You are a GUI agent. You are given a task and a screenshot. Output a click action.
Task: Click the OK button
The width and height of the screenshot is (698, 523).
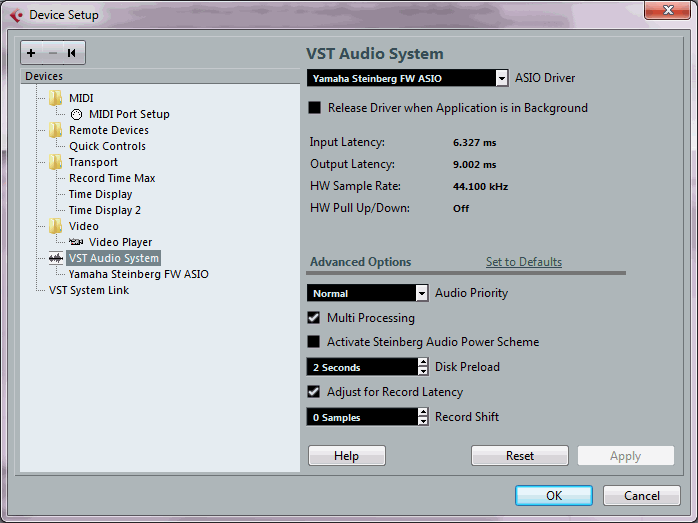pos(553,495)
